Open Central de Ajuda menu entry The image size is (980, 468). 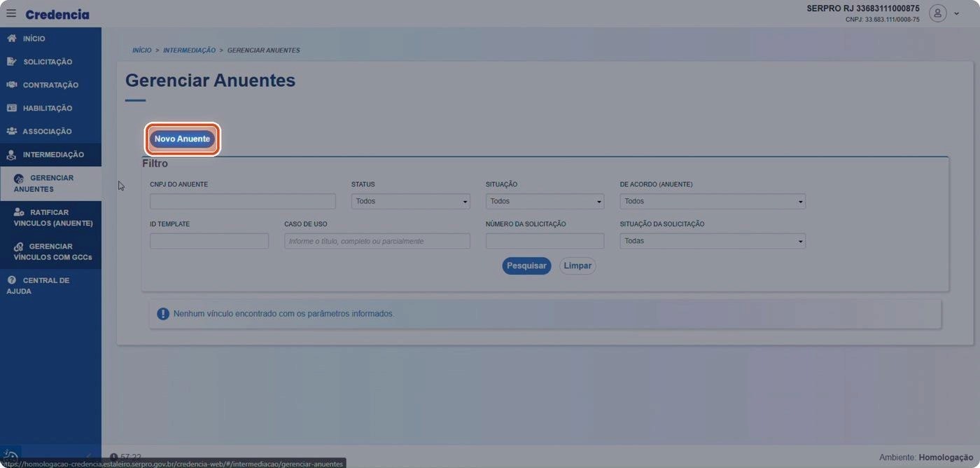click(x=50, y=286)
